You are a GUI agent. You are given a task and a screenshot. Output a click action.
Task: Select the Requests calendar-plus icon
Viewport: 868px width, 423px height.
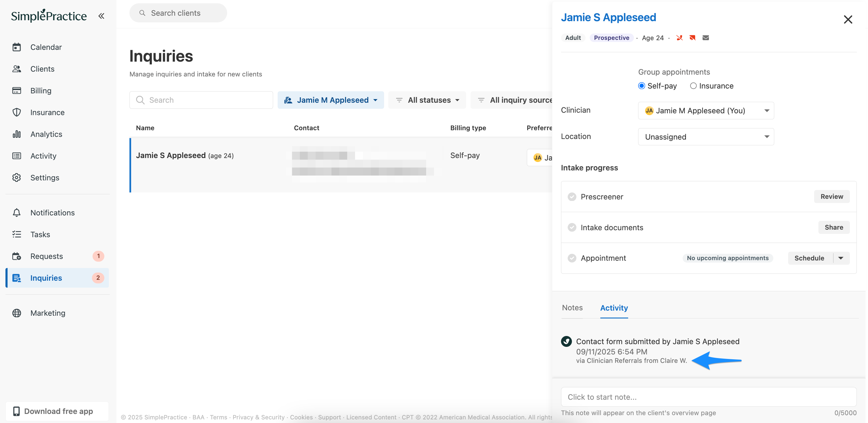pyautogui.click(x=17, y=256)
